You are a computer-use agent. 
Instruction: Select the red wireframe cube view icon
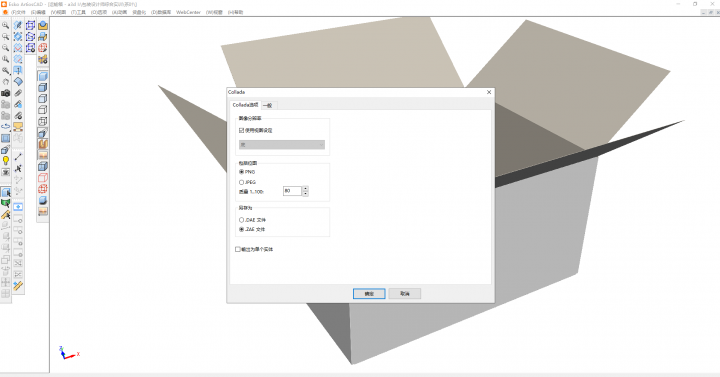[x=43, y=178]
